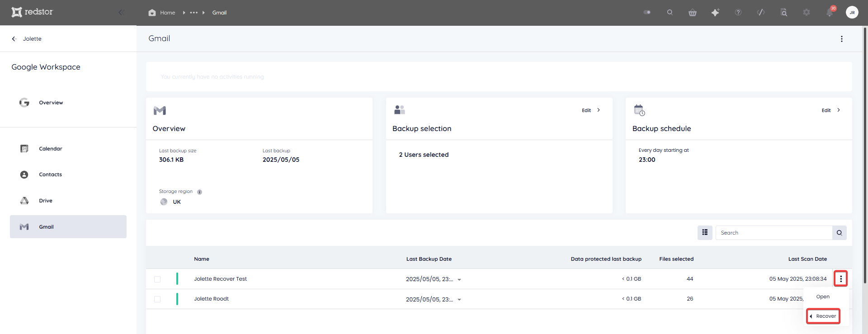The height and width of the screenshot is (334, 868).
Task: Click the Calendar sidebar icon
Action: tap(24, 149)
